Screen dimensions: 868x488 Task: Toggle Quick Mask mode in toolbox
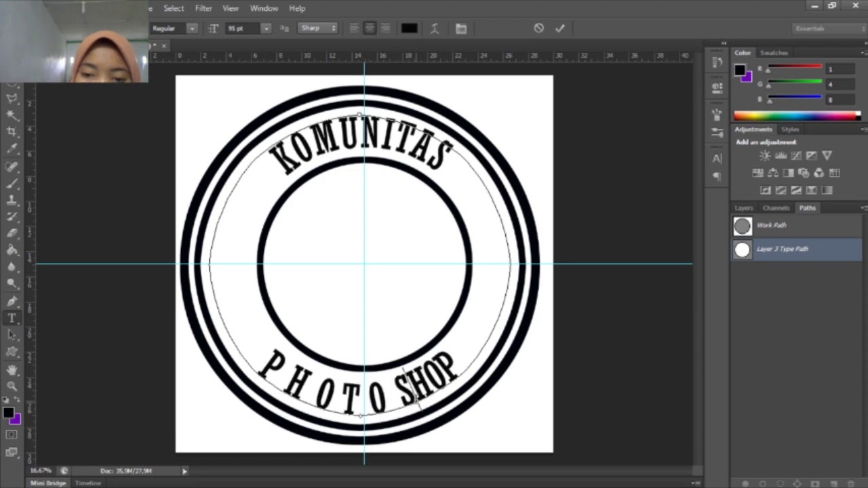point(12,434)
